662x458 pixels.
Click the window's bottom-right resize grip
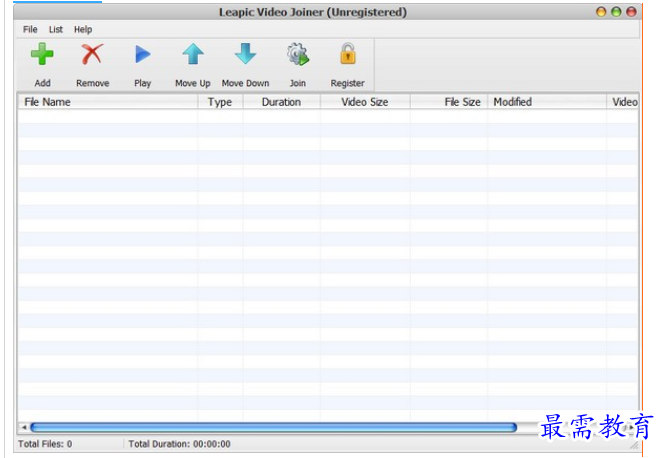coord(634,446)
